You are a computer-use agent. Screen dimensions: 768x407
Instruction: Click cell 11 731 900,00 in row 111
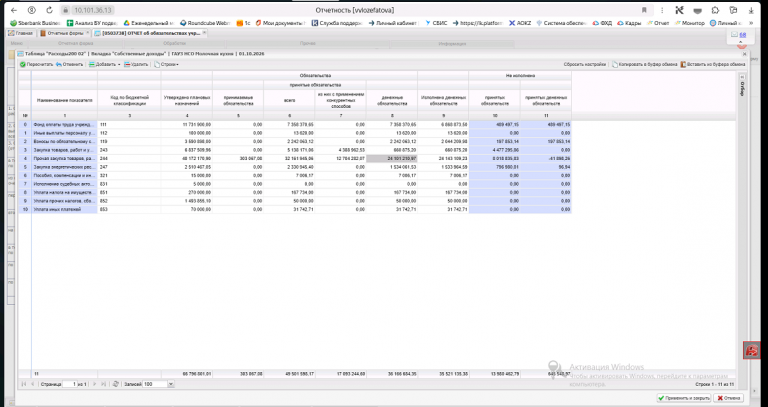click(x=187, y=124)
